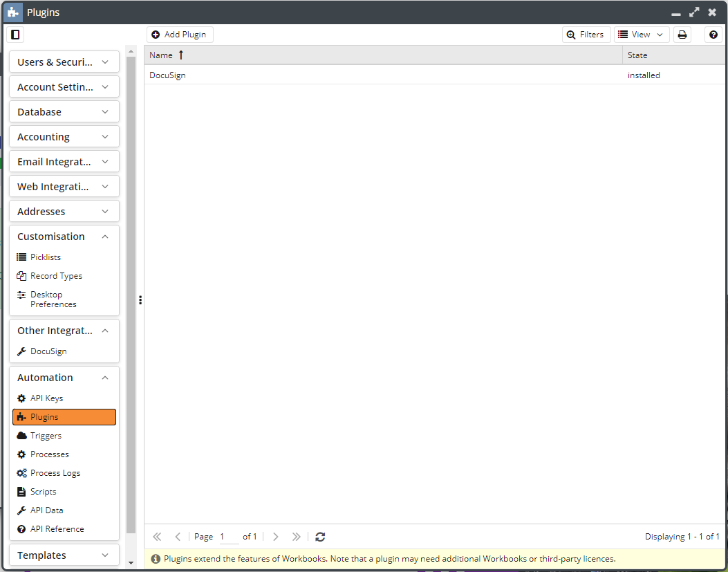Open help with the question mark icon
Viewport: 728px width, 572px height.
[x=713, y=35]
